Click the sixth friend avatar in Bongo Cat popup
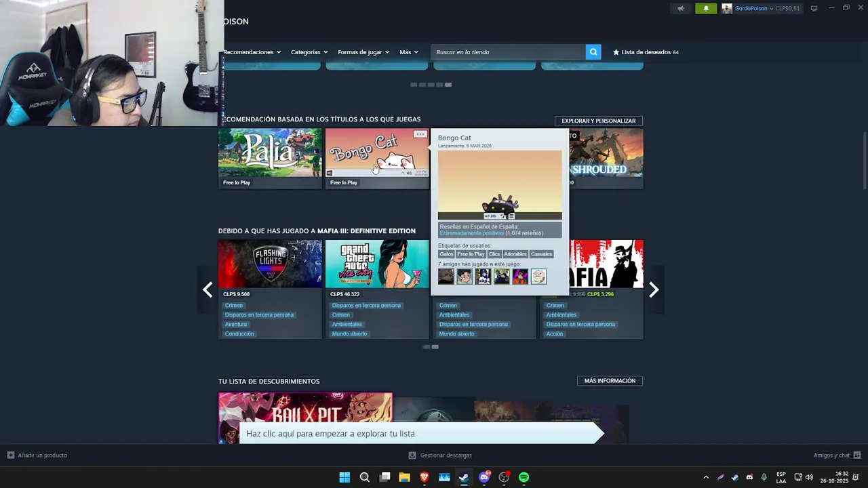The height and width of the screenshot is (488, 868). [538, 277]
